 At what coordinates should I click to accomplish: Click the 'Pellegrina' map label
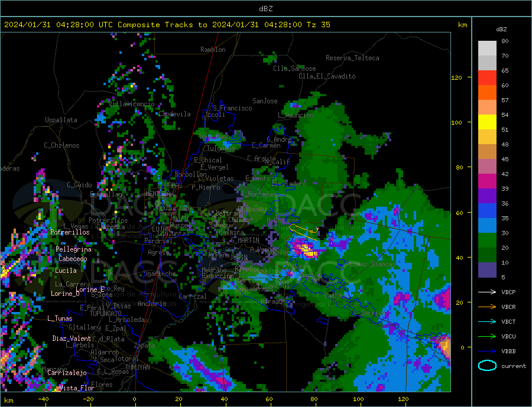74,249
